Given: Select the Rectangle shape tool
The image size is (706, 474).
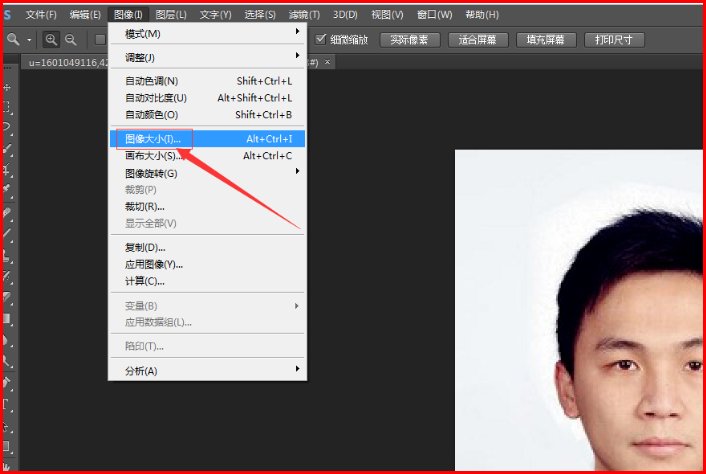Looking at the screenshot, I should 8,447.
